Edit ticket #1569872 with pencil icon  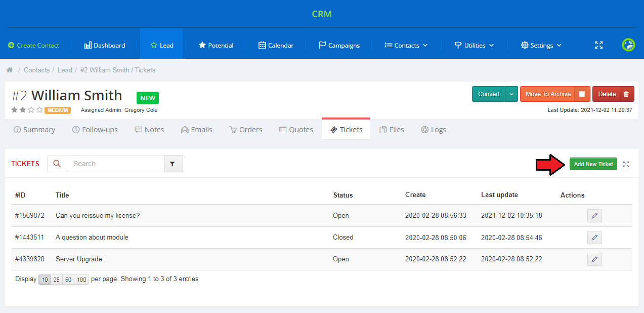pos(594,216)
